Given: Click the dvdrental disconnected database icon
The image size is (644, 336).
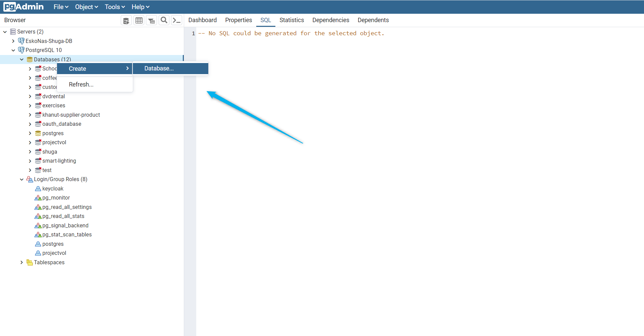Looking at the screenshot, I should [x=38, y=96].
